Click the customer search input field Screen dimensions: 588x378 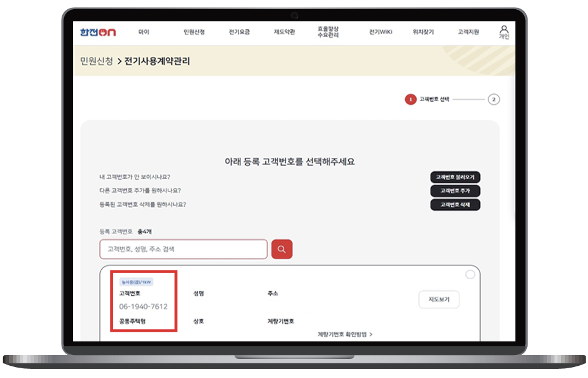(183, 249)
